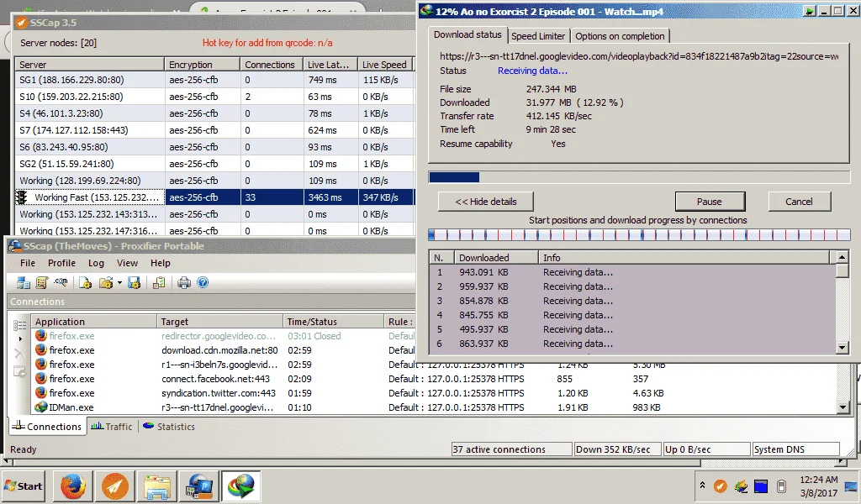The width and height of the screenshot is (861, 504).
Task: Pause the current download
Action: point(710,202)
